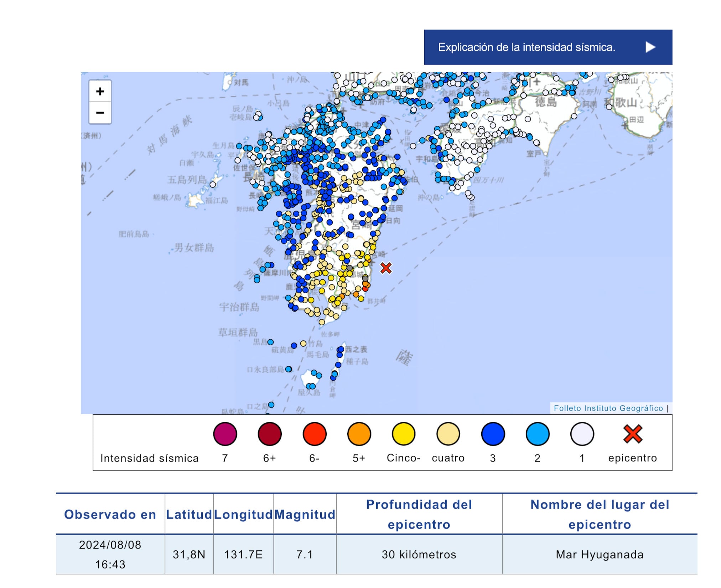Screen dimensions: 721x588
Task: Click the intensity 2 light blue legend circle
Action: [537, 434]
